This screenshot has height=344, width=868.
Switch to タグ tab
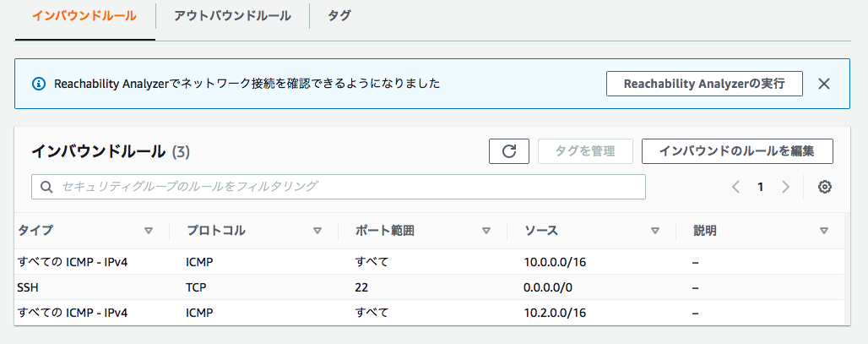point(339,16)
